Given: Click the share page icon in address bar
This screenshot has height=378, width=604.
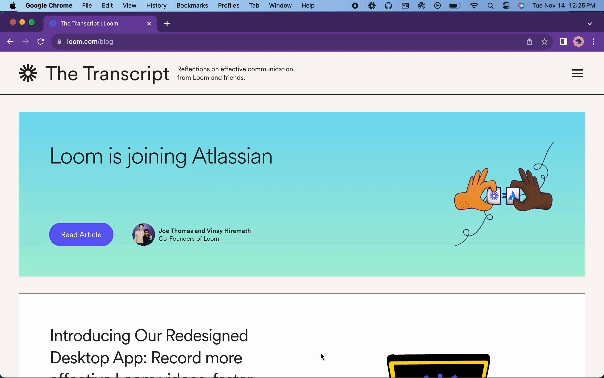Looking at the screenshot, I should (529, 42).
